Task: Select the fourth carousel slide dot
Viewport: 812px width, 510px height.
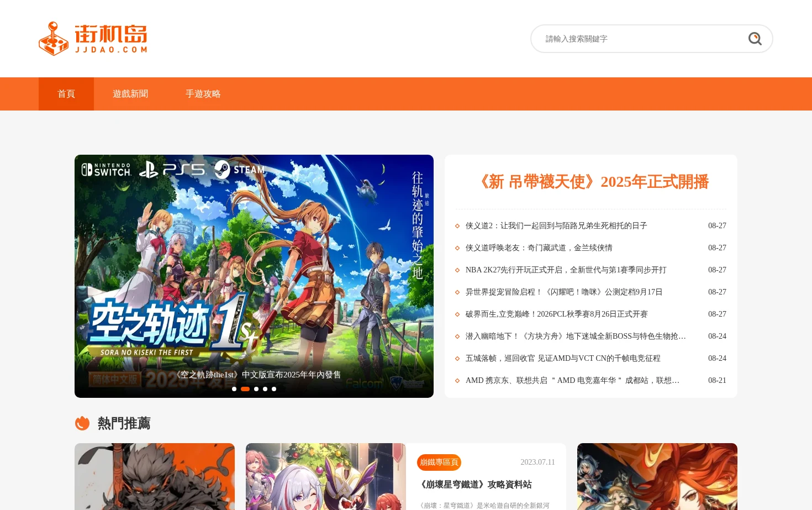Action: 265,389
